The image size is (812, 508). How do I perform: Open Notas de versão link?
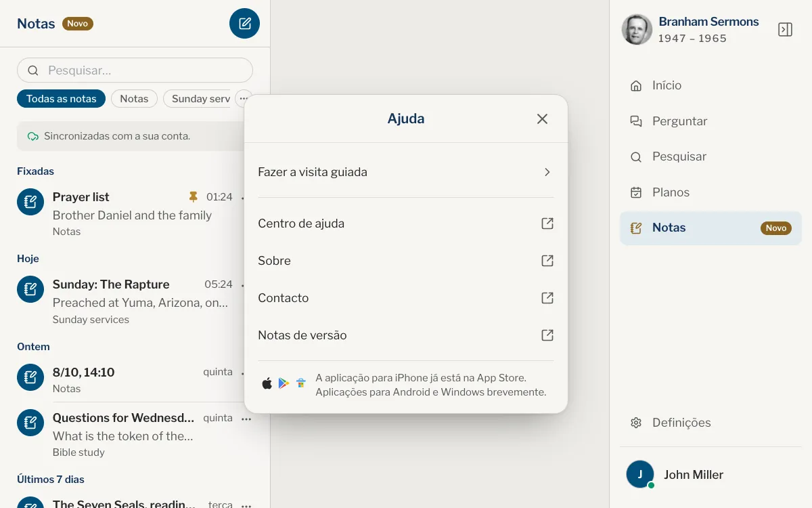pyautogui.click(x=406, y=335)
